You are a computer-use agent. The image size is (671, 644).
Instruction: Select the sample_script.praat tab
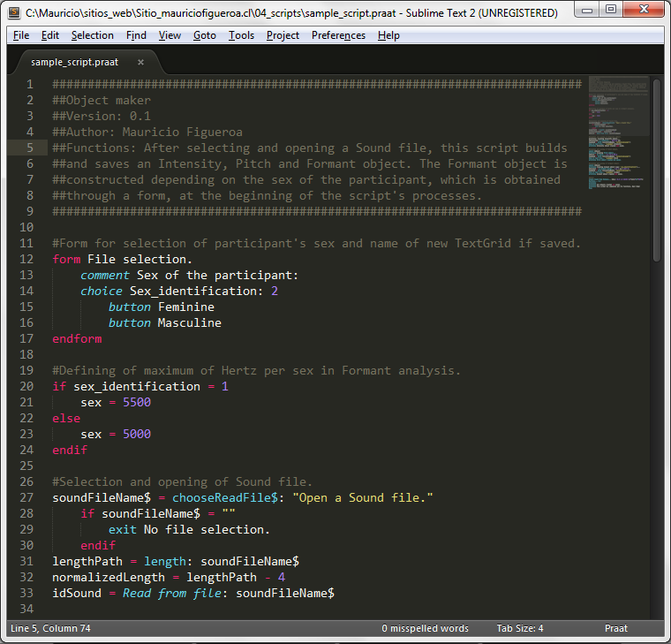pos(74,62)
